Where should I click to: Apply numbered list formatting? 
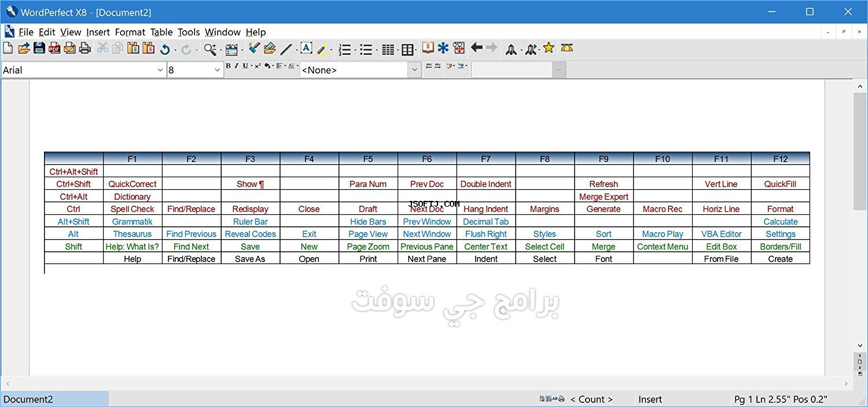coord(344,50)
